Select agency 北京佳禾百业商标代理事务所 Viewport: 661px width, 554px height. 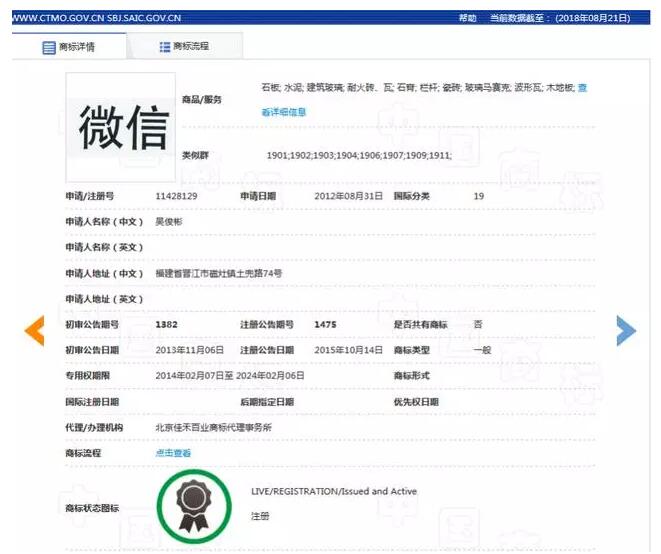click(x=213, y=428)
